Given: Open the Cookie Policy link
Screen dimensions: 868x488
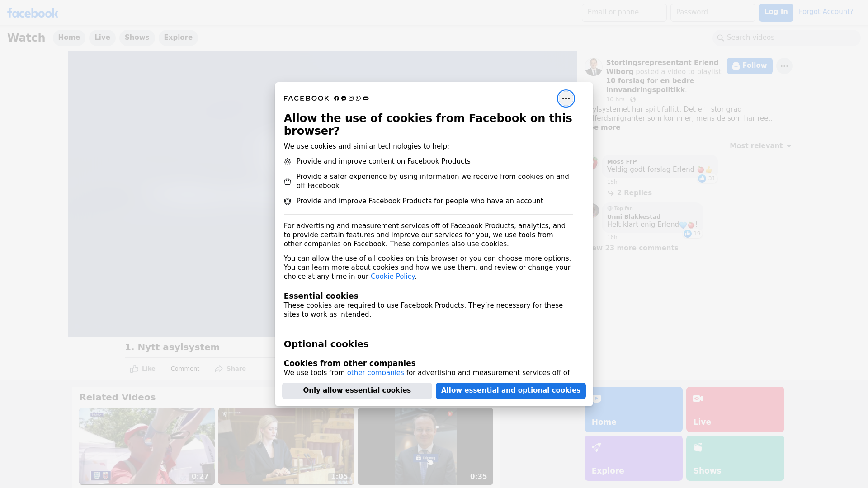Looking at the screenshot, I should coord(392,277).
